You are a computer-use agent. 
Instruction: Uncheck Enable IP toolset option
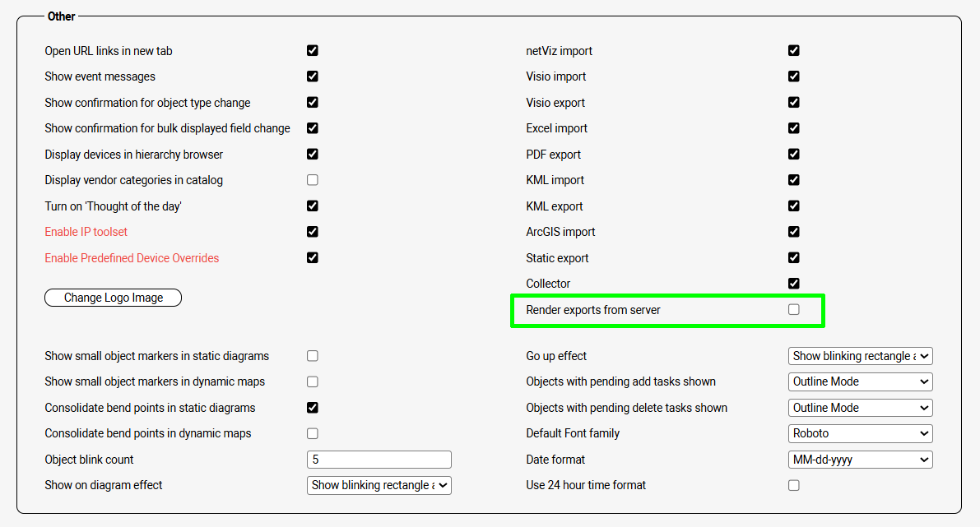tap(313, 232)
